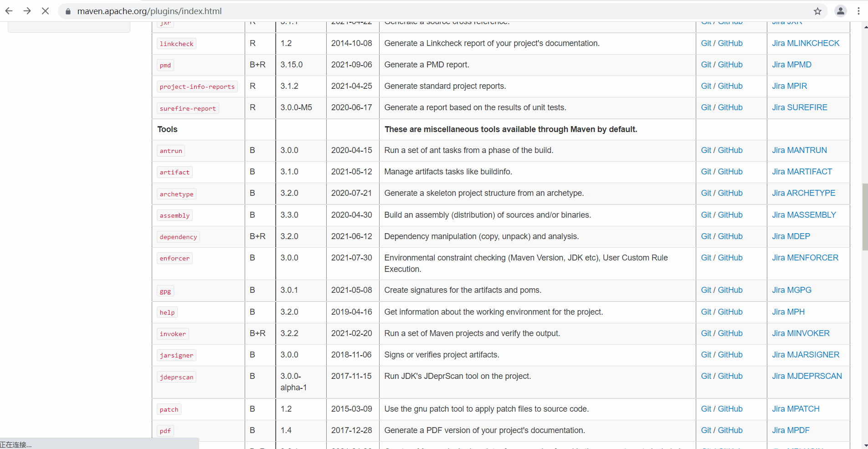Open GitHub link in pmd row
The image size is (868, 449).
(730, 65)
